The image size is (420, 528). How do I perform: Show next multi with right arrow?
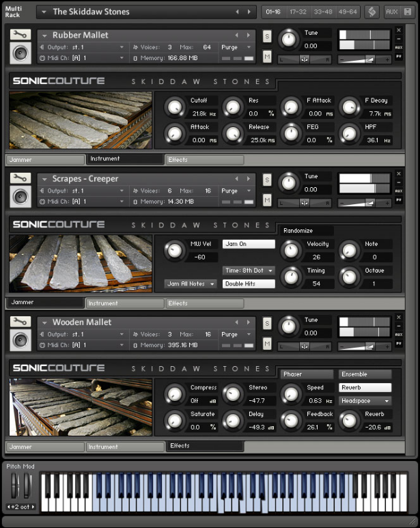tap(249, 12)
